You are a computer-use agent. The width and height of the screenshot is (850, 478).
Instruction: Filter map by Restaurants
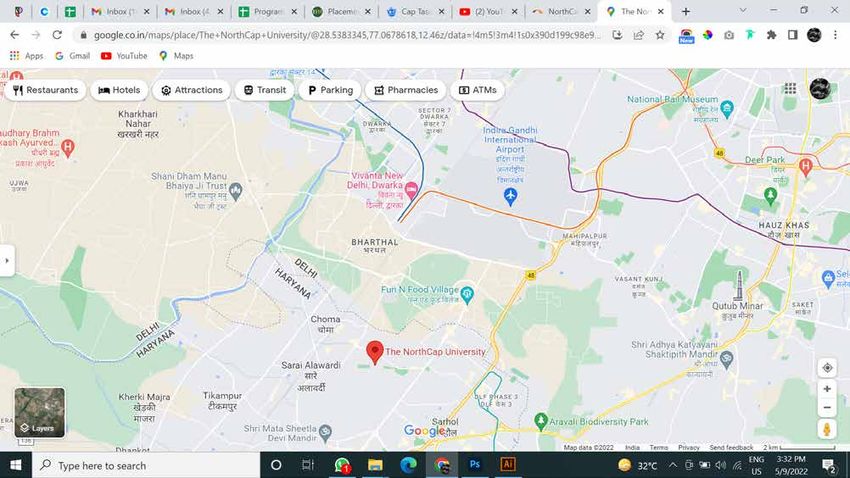click(46, 90)
